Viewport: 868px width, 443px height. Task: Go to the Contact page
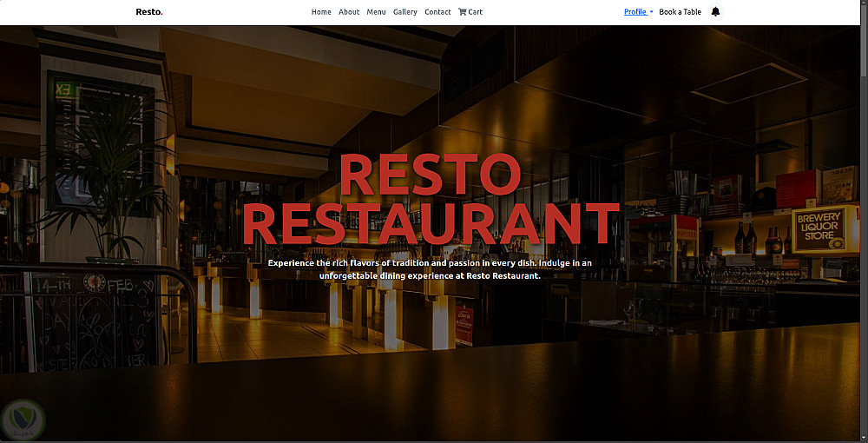[437, 11]
